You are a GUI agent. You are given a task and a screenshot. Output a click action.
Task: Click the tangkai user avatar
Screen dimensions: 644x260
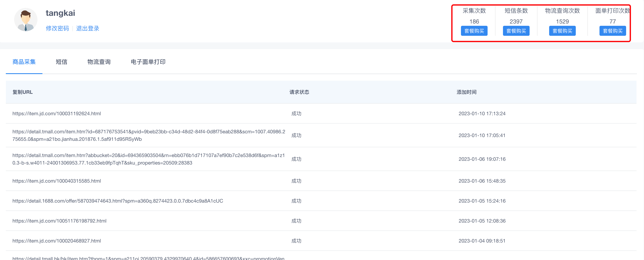26,20
